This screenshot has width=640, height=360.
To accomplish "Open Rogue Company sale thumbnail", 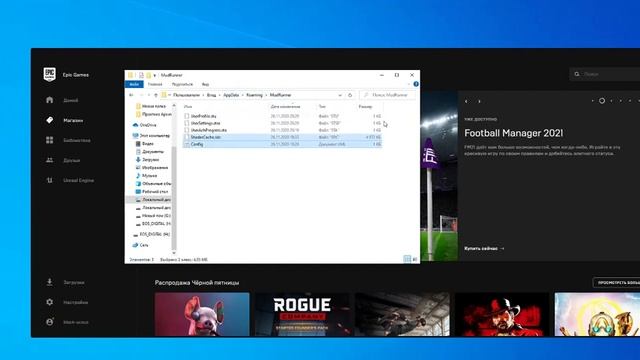I will [x=302, y=314].
